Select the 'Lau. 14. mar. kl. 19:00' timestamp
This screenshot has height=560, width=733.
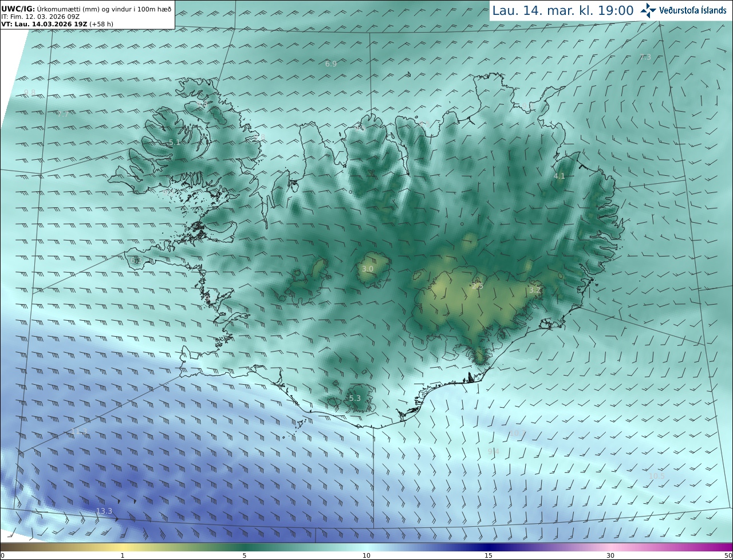pos(563,10)
